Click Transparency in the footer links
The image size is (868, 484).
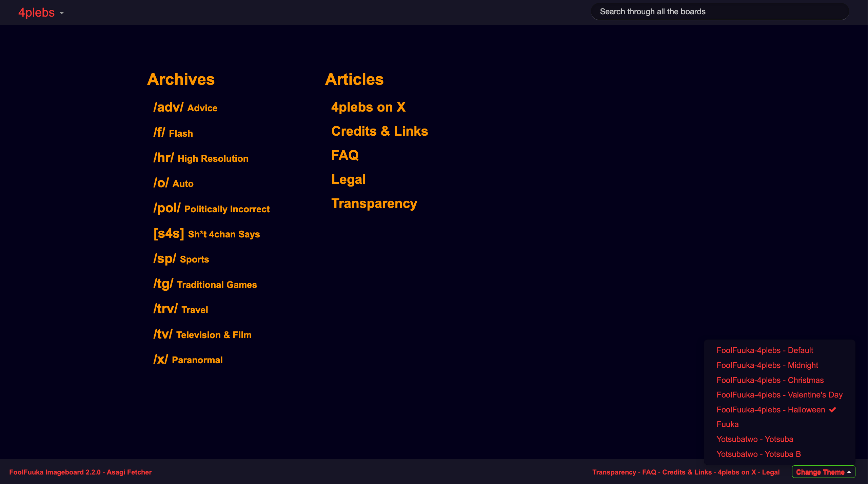(614, 472)
